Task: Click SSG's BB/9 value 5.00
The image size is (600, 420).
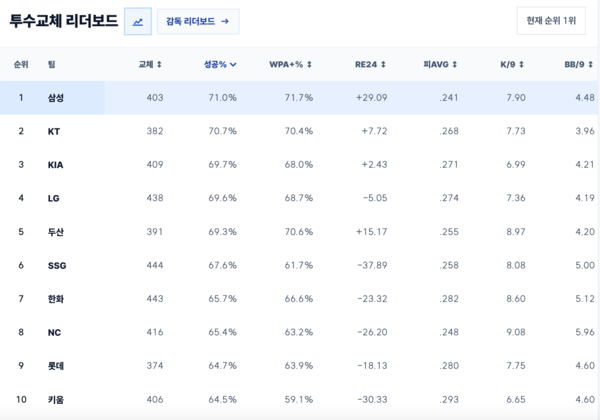Action: pos(585,265)
